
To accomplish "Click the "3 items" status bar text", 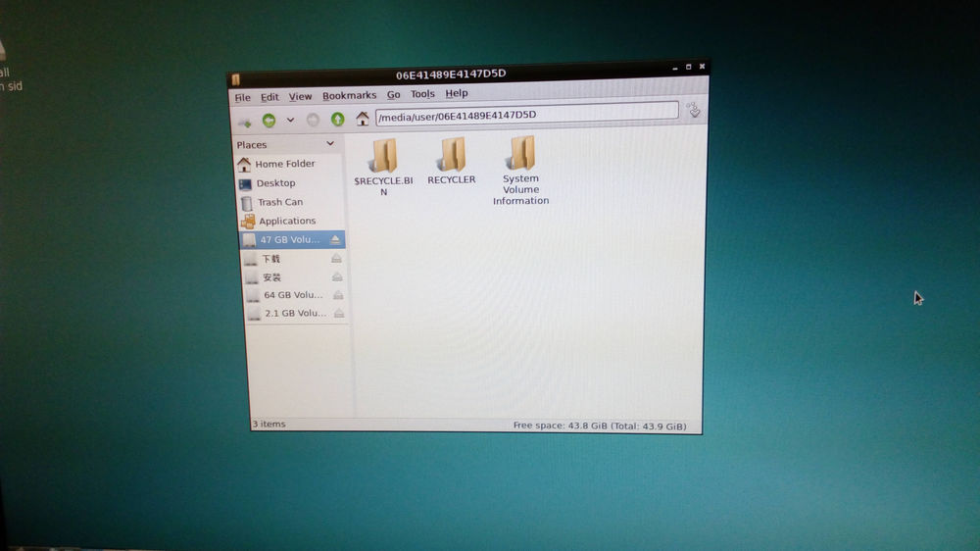I will (x=269, y=425).
